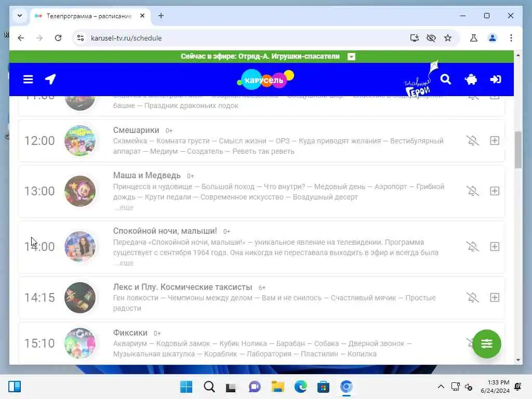Open Фиксики show title link
The image size is (532, 399).
click(x=130, y=333)
